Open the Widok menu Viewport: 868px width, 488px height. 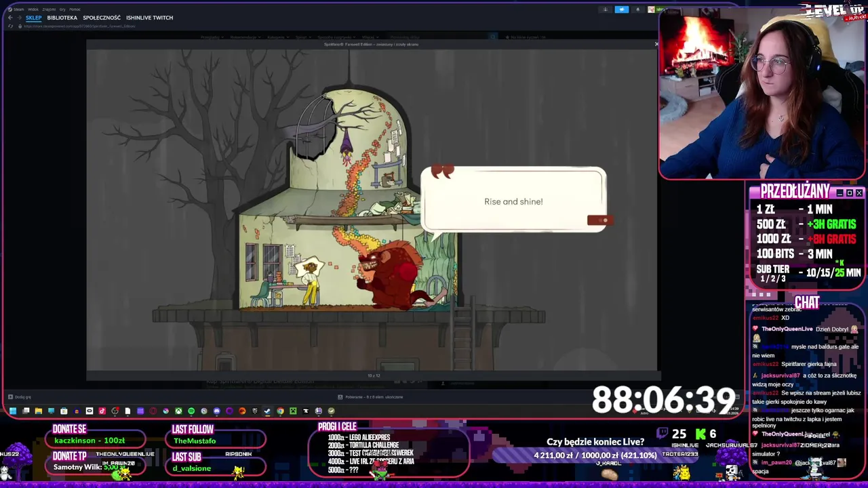pos(33,9)
